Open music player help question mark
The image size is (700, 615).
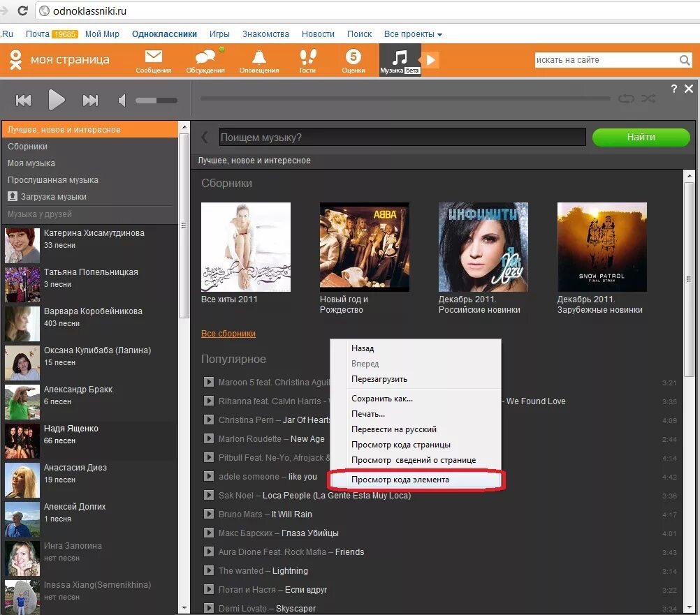point(673,89)
